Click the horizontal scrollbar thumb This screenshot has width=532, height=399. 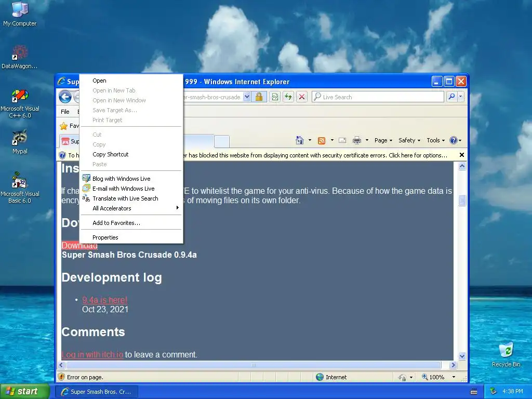pos(254,365)
